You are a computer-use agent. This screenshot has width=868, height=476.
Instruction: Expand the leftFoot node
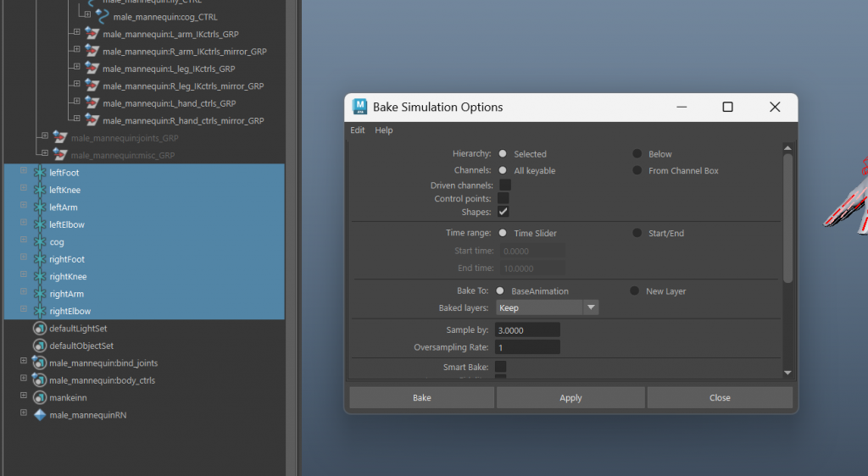23,170
